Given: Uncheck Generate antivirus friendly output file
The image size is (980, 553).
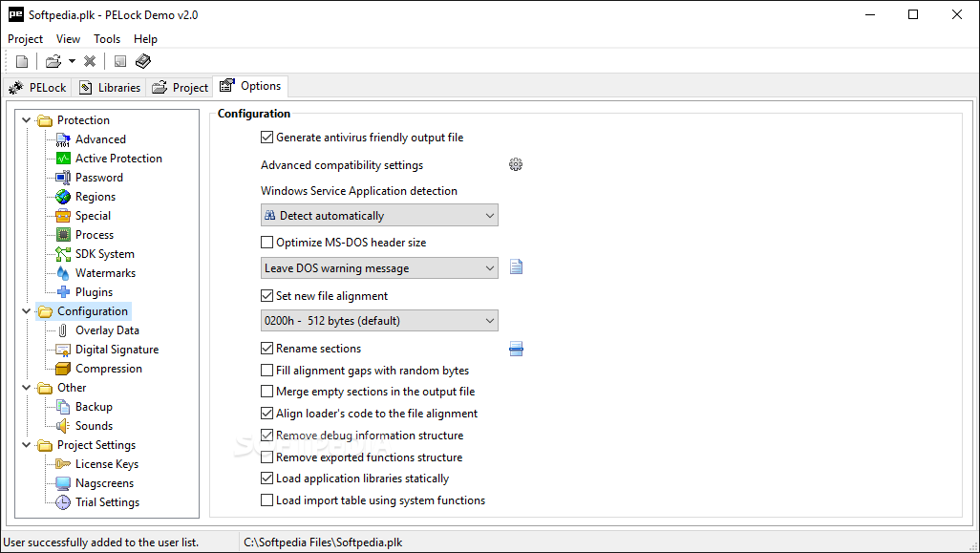Looking at the screenshot, I should 266,138.
